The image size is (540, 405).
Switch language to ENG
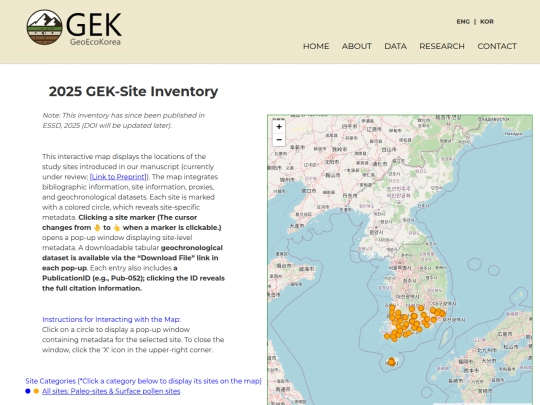[463, 22]
